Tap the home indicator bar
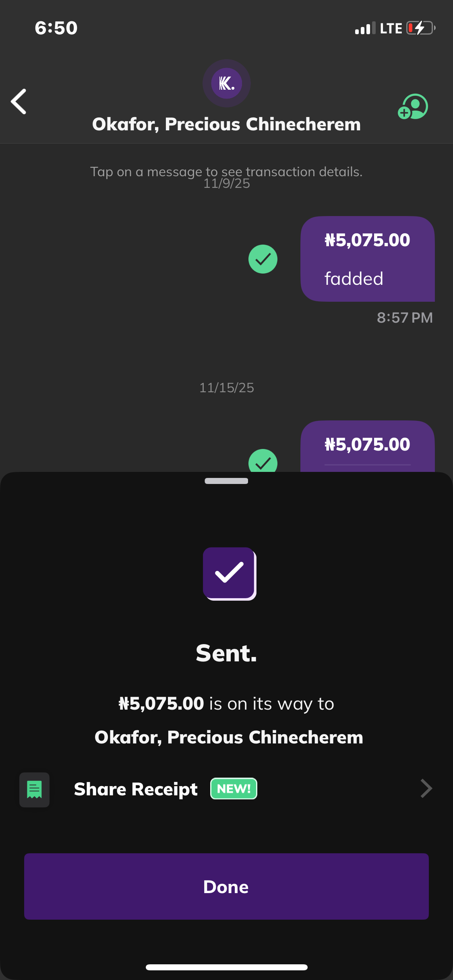The image size is (453, 980). [x=226, y=967]
